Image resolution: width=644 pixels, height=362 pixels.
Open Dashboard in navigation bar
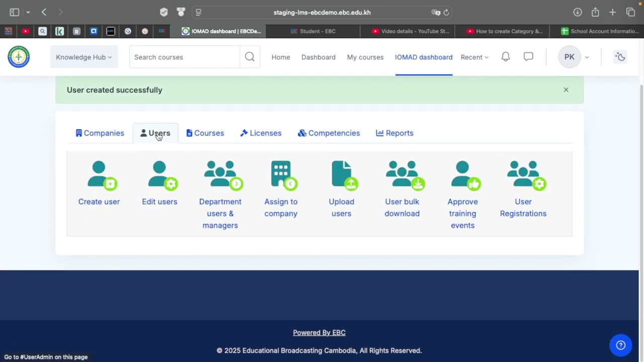coord(318,57)
